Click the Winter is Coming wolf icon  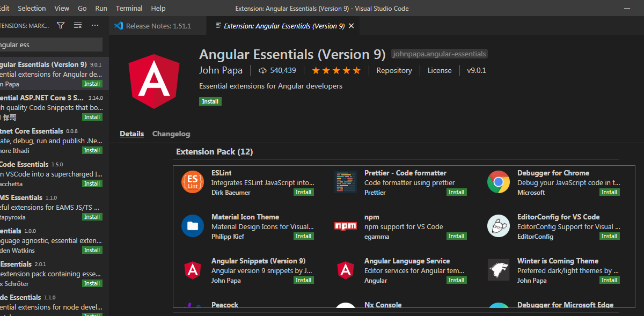point(498,270)
